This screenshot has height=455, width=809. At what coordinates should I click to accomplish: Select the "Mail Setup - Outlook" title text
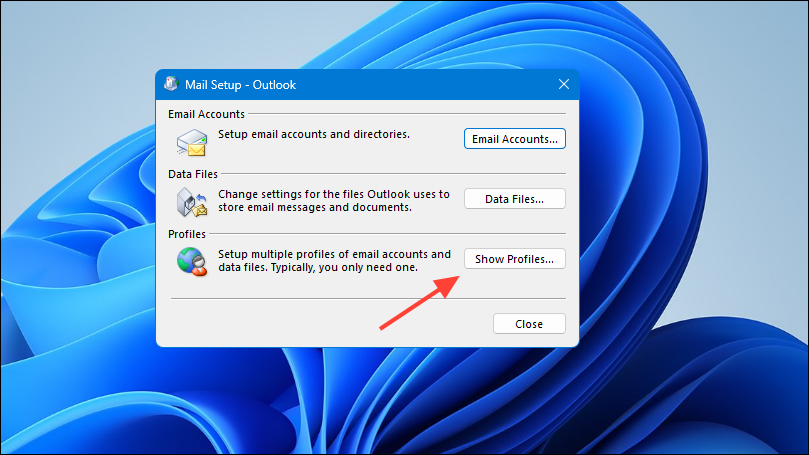coord(240,85)
